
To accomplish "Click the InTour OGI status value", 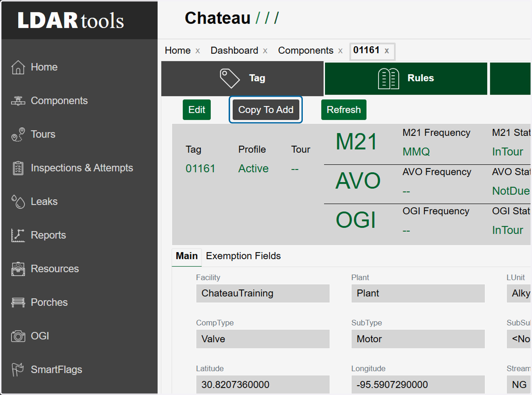I will (x=508, y=230).
